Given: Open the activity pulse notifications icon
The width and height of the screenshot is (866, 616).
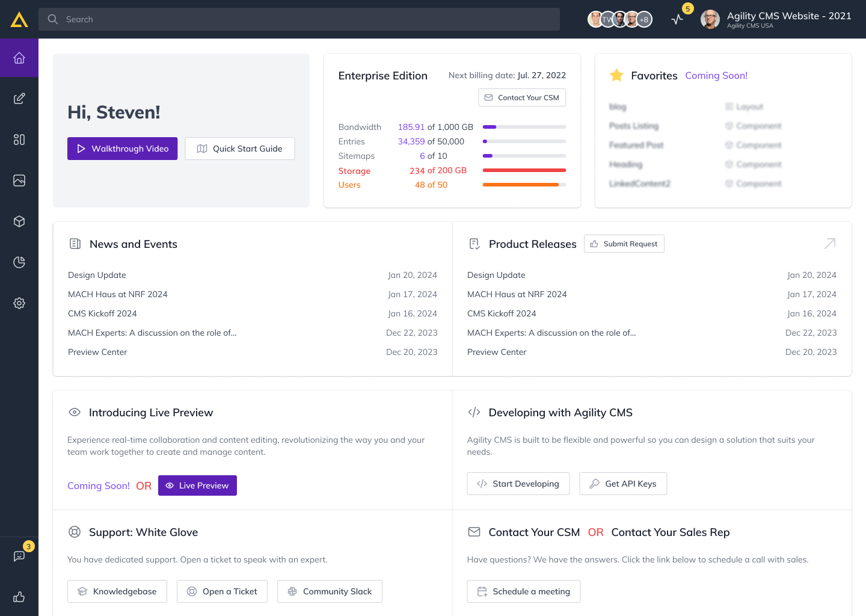Looking at the screenshot, I should click(678, 19).
